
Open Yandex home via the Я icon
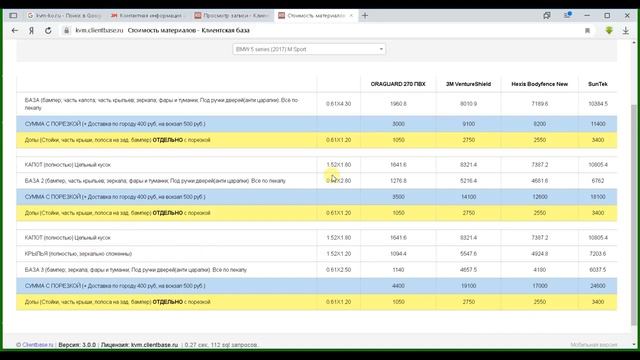(x=31, y=31)
